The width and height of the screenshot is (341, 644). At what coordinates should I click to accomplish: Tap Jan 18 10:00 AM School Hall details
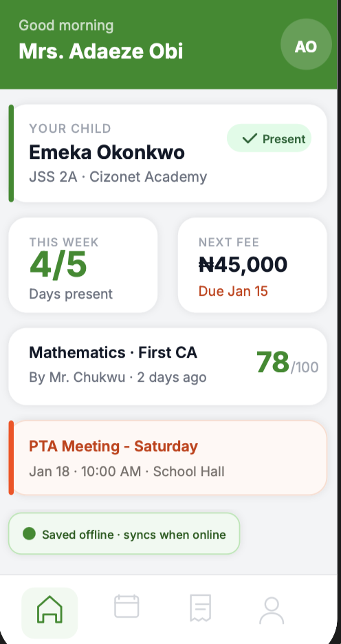pyautogui.click(x=126, y=471)
